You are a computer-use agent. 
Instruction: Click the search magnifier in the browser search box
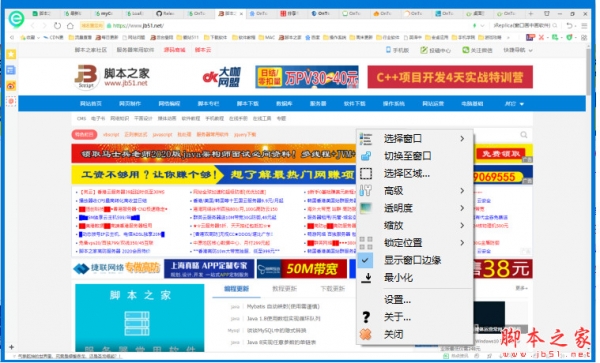pos(554,26)
